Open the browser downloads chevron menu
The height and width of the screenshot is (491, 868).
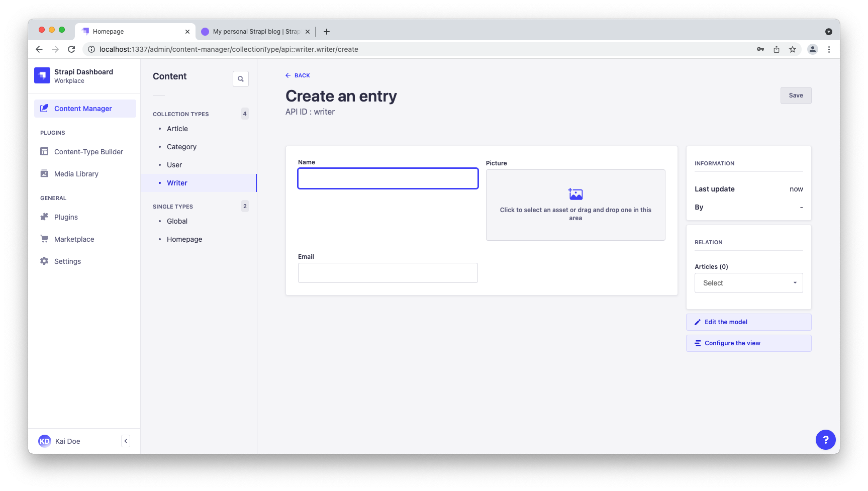(x=828, y=31)
